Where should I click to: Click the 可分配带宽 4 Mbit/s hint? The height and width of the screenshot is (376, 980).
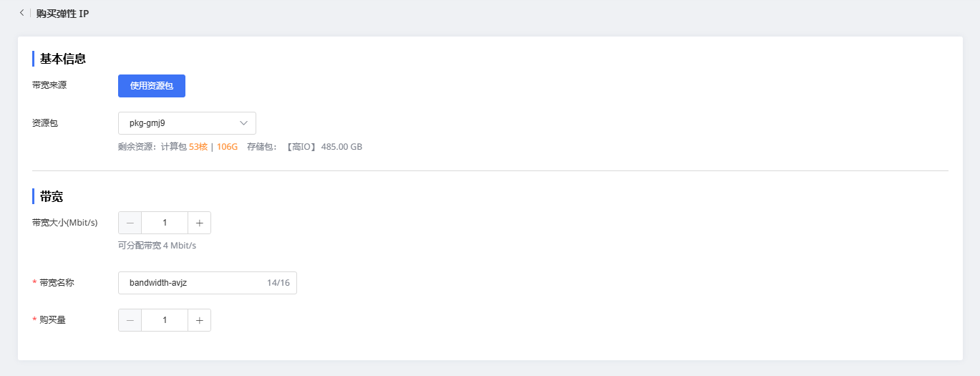pos(157,246)
